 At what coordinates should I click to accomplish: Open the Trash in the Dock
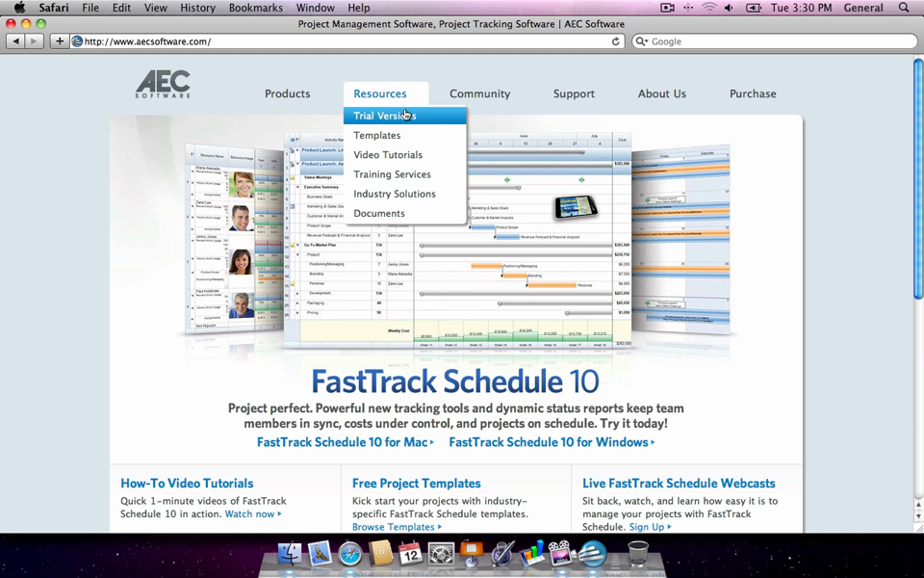(x=638, y=553)
